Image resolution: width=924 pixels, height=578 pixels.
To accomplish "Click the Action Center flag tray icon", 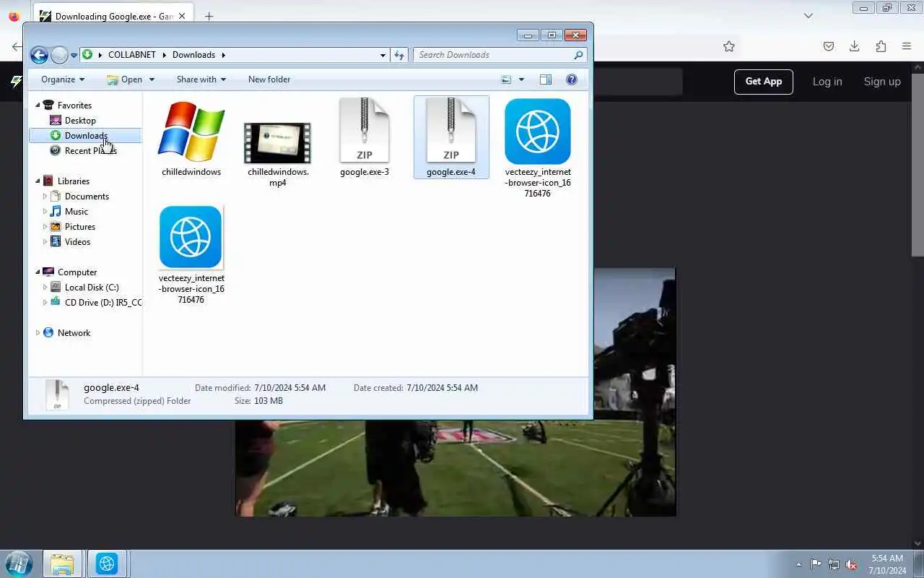I will pos(816,564).
